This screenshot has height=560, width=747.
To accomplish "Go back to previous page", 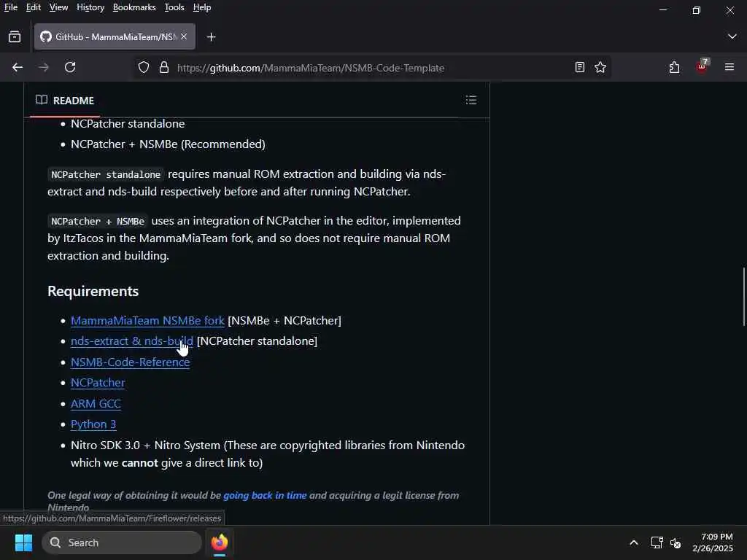I will (x=18, y=67).
